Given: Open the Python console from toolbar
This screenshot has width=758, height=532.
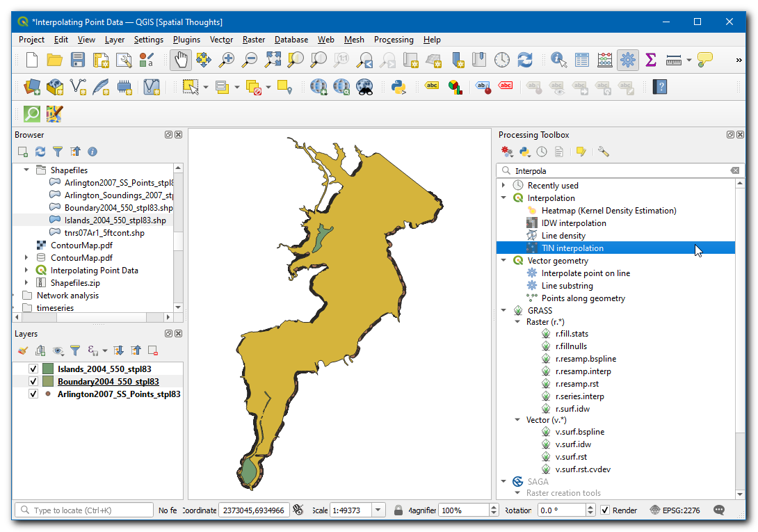Looking at the screenshot, I should (x=398, y=87).
